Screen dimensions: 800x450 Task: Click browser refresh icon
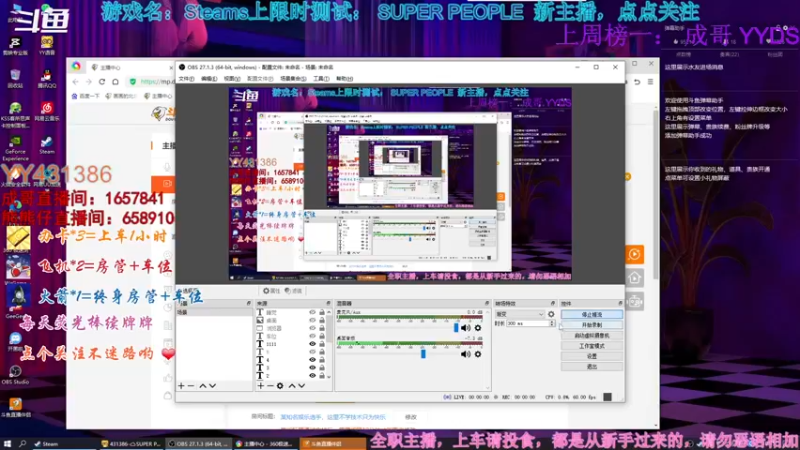click(102, 82)
